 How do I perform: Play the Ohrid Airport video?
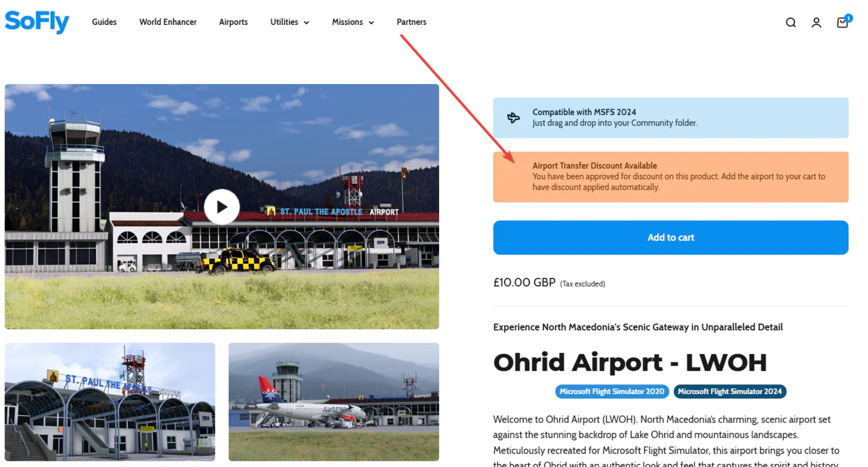point(222,207)
